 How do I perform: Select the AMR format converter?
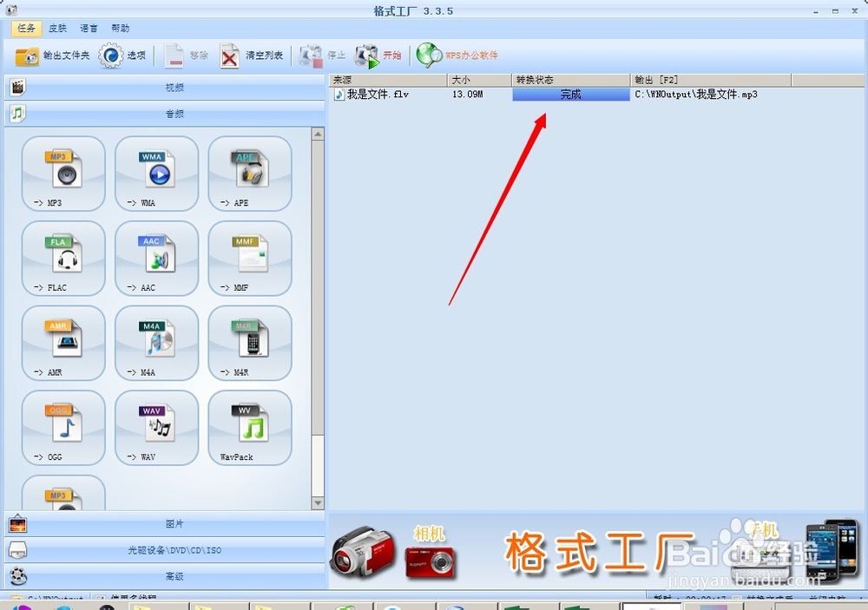click(x=62, y=343)
